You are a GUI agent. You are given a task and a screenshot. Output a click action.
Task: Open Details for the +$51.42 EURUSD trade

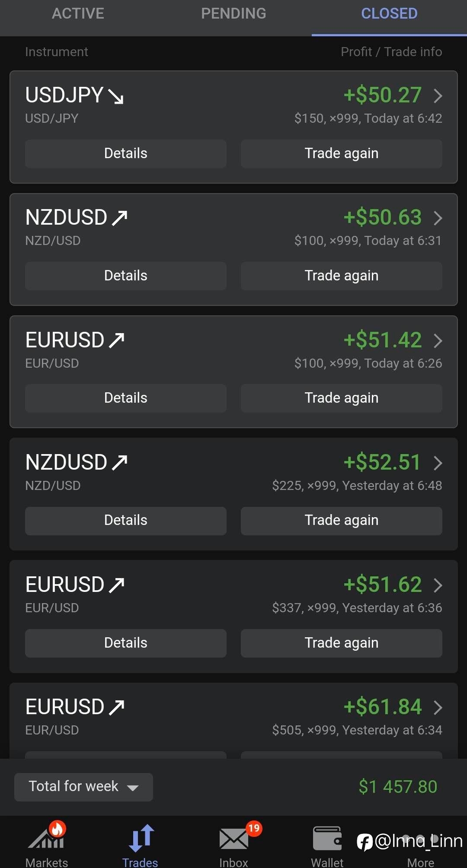tap(125, 398)
